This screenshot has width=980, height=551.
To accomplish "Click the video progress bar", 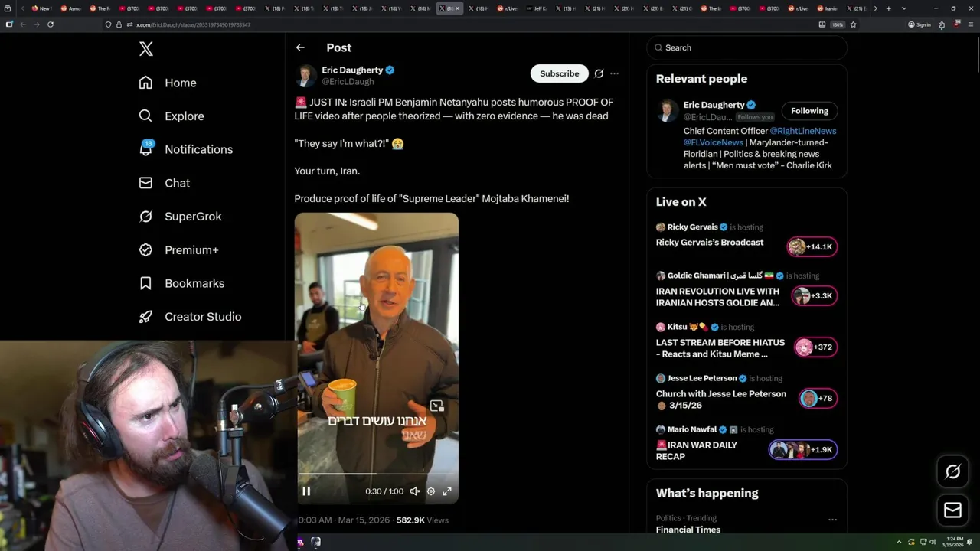I will click(376, 474).
